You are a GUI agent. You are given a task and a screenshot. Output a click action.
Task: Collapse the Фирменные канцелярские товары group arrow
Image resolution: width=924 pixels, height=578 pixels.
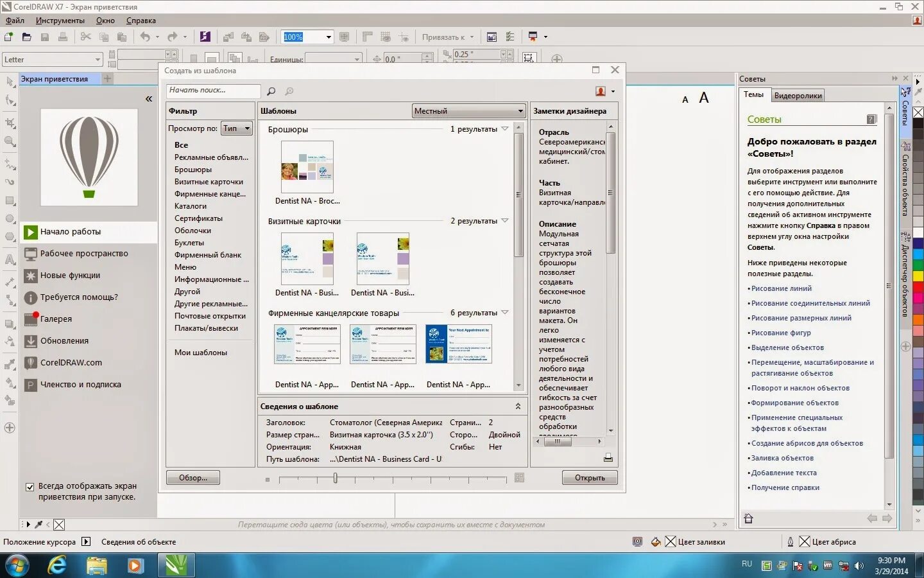coord(505,313)
